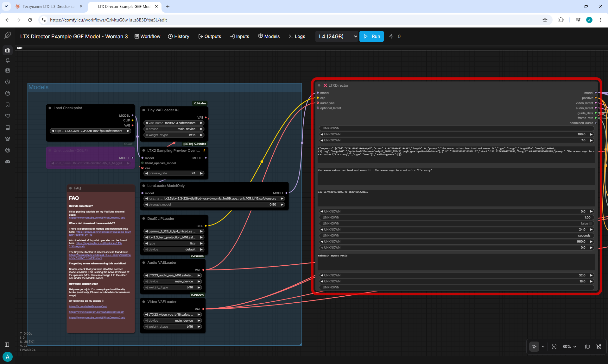This screenshot has width=608, height=364.
Task: Open the Models tab
Action: [269, 36]
